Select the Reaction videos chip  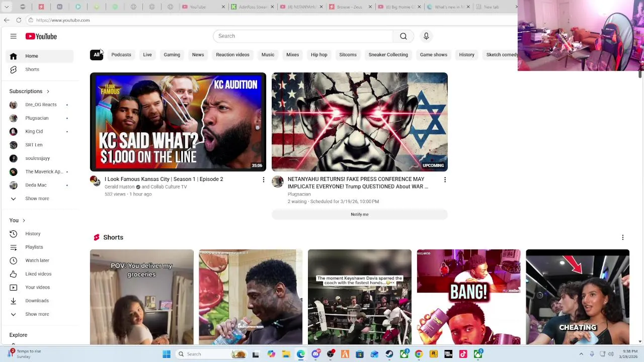(232, 55)
